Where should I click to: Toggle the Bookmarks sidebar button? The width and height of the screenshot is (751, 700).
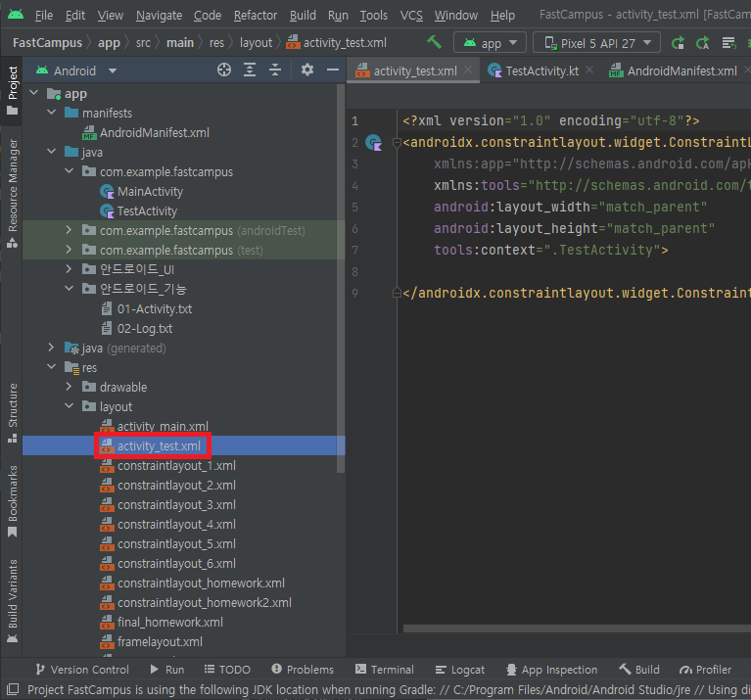tap(13, 501)
